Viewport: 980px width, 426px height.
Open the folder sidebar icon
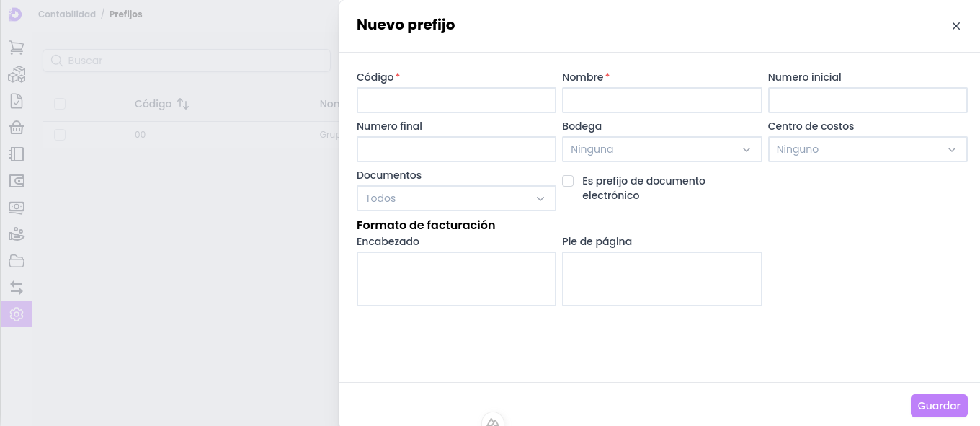point(17,261)
